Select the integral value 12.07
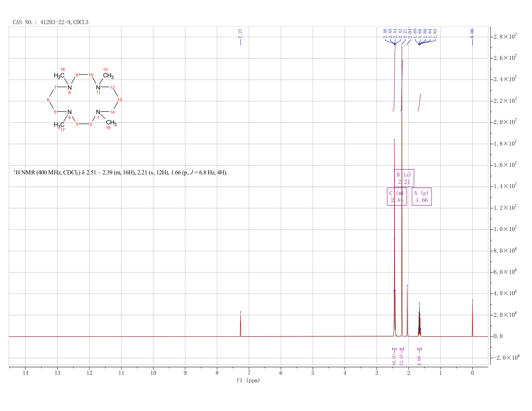This screenshot has height=411, width=532. point(402,359)
